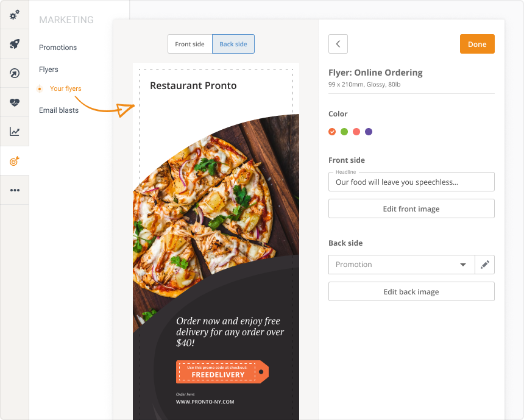The height and width of the screenshot is (420, 524).
Task: Open the ellipsis more-options icon
Action: [13, 190]
